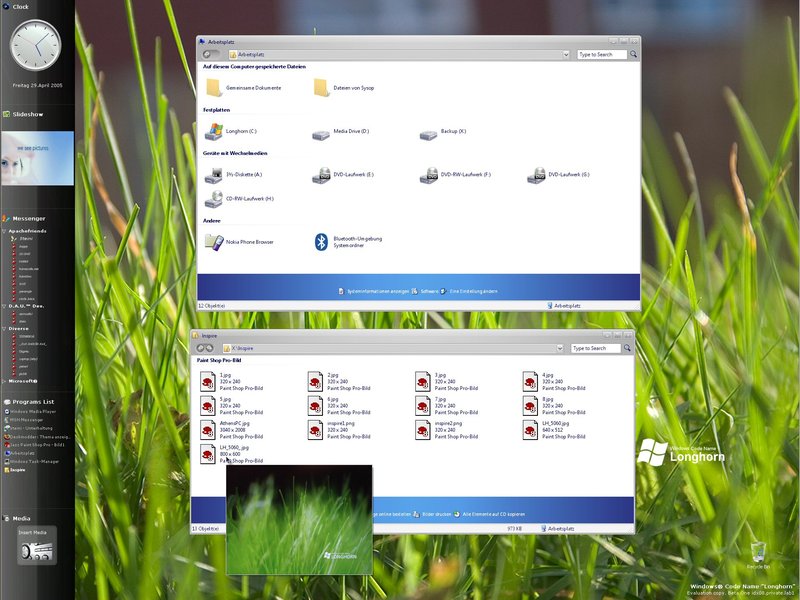Open the Recycle Bin on desktop

pos(760,551)
